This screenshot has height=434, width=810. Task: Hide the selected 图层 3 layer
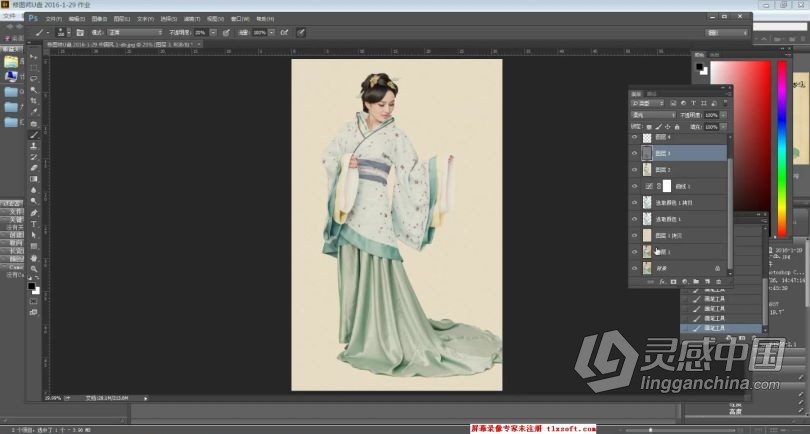(635, 153)
